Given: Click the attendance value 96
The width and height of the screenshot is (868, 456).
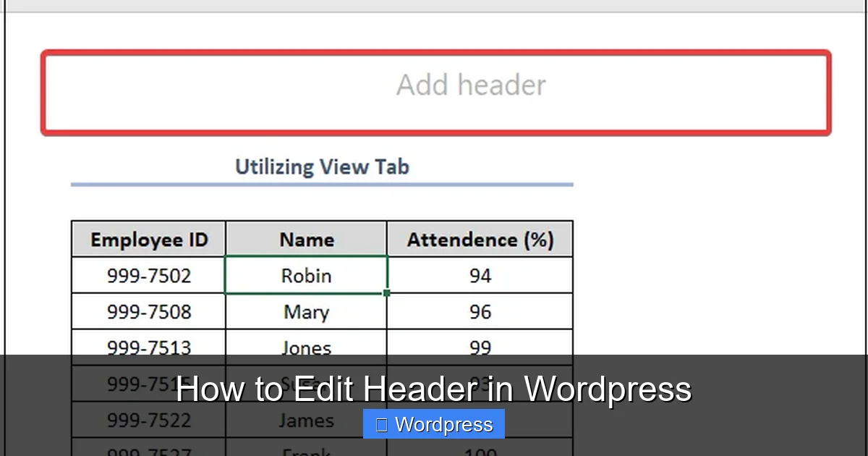Looking at the screenshot, I should (x=480, y=311).
